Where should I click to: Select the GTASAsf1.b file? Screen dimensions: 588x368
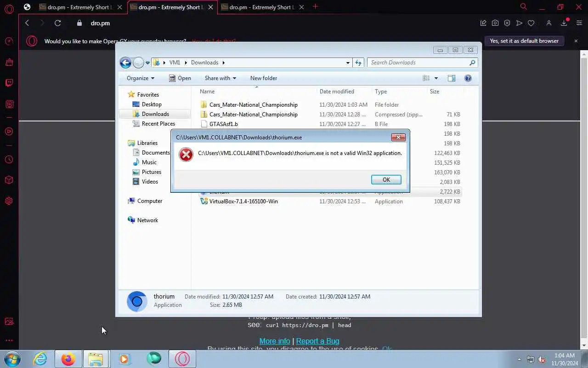pyautogui.click(x=223, y=124)
